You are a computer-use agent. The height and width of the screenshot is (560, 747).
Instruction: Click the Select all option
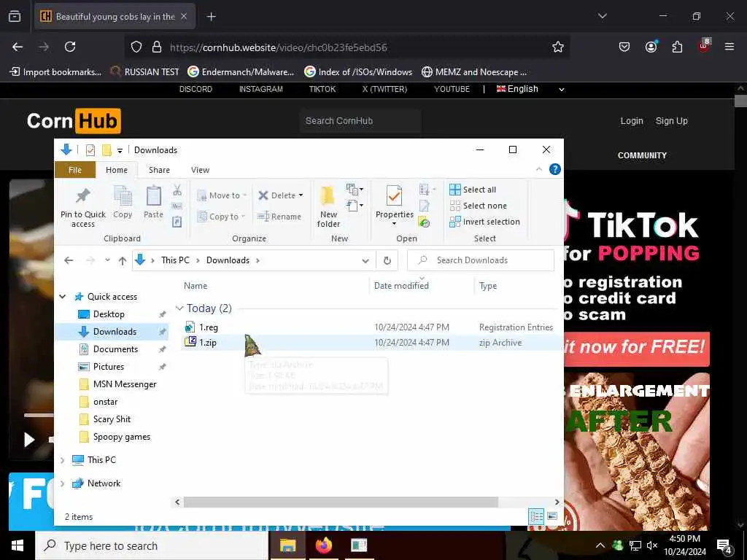pyautogui.click(x=473, y=190)
